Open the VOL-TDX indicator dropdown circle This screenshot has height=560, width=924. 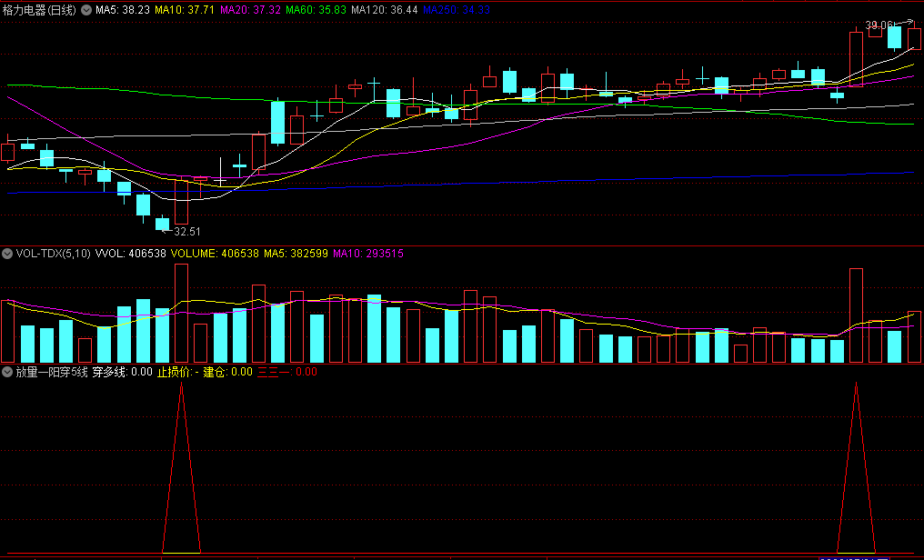coord(7,254)
